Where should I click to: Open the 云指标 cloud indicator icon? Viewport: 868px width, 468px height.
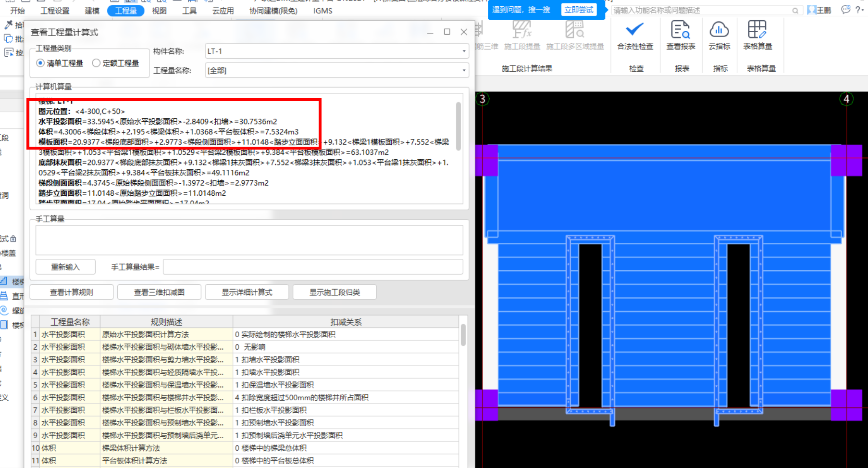719,36
